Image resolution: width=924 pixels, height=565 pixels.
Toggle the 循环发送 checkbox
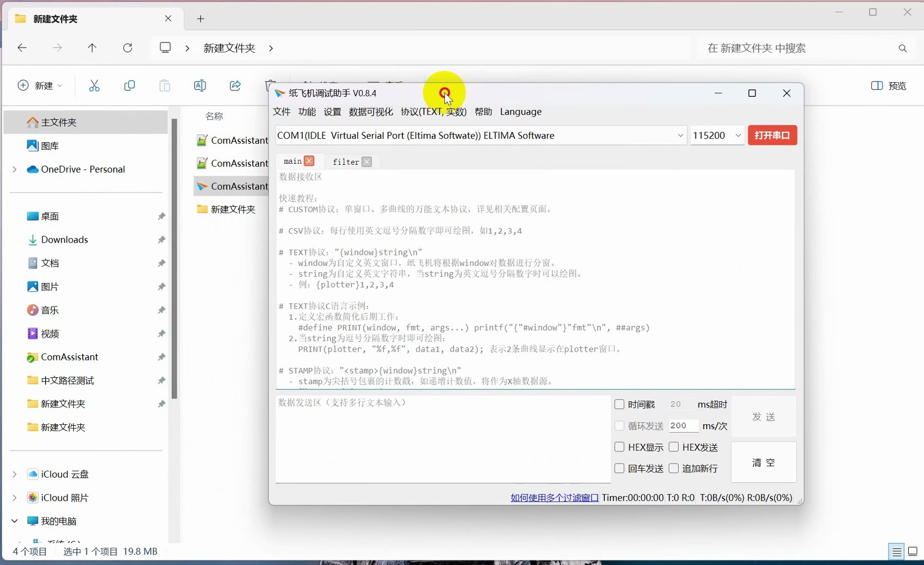pos(619,426)
